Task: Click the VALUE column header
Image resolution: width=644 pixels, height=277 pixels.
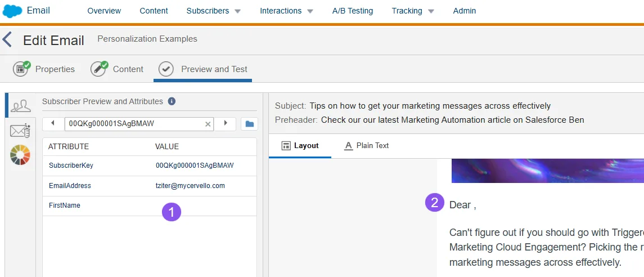Action: tap(166, 147)
